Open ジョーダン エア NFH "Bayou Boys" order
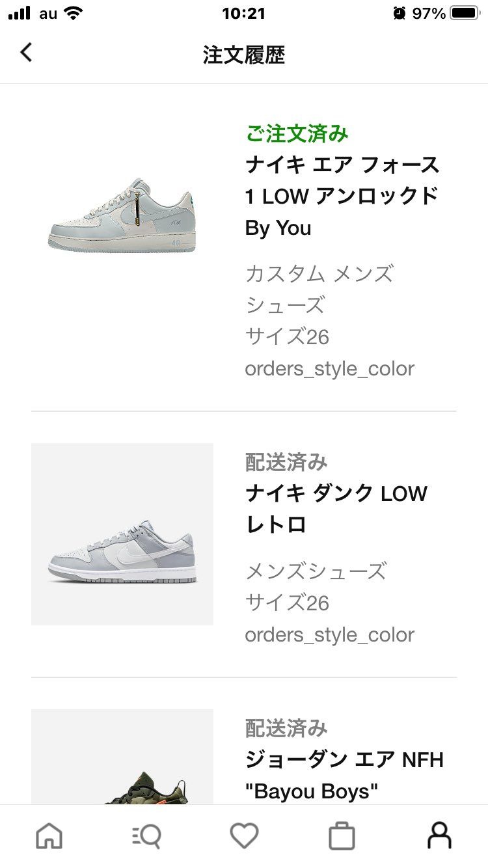 pos(344,775)
